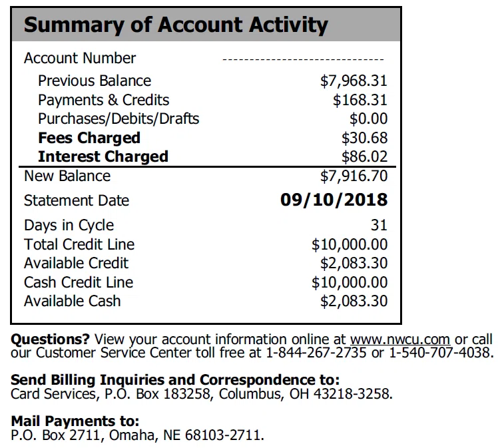Select the Account Number label
The height and width of the screenshot is (448, 498).
(80, 58)
